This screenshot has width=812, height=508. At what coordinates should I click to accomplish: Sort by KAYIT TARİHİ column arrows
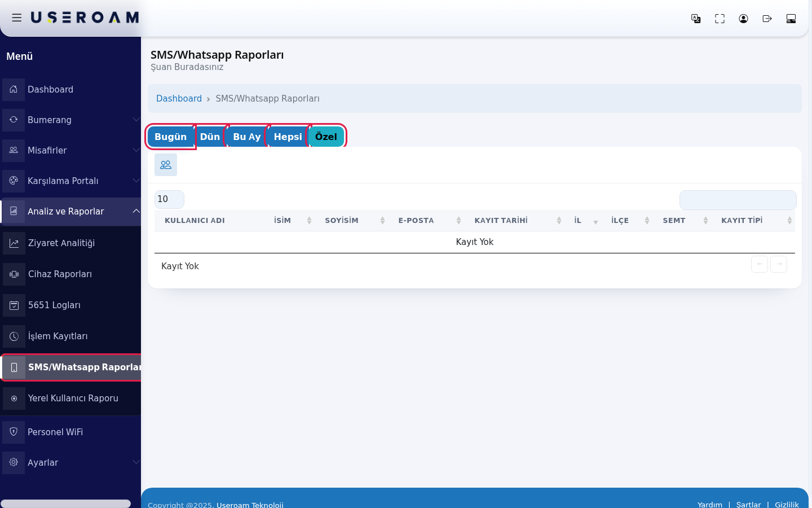[559, 221]
